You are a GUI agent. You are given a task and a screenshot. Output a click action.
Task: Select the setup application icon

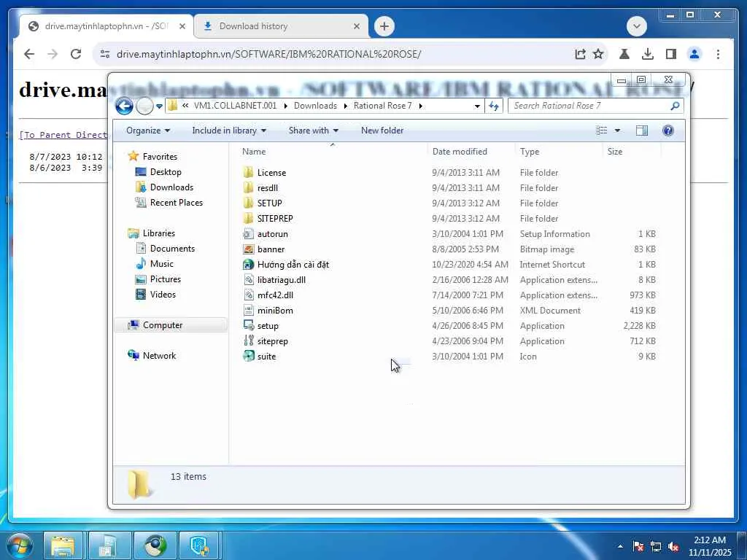(x=248, y=326)
